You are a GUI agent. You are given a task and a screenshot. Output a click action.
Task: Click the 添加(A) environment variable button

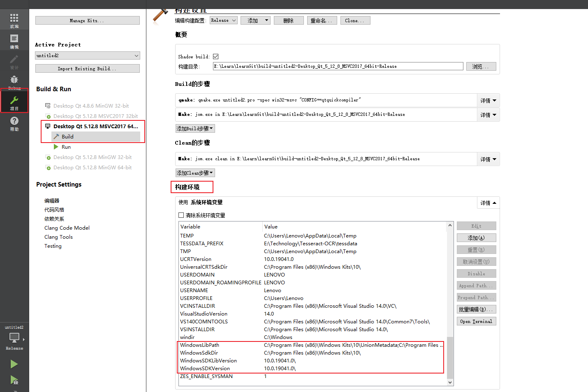click(477, 238)
